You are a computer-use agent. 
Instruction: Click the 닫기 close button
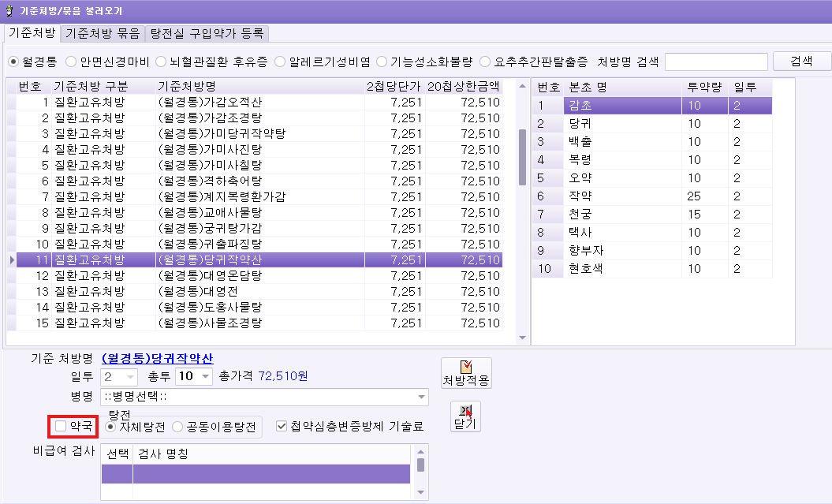point(465,416)
